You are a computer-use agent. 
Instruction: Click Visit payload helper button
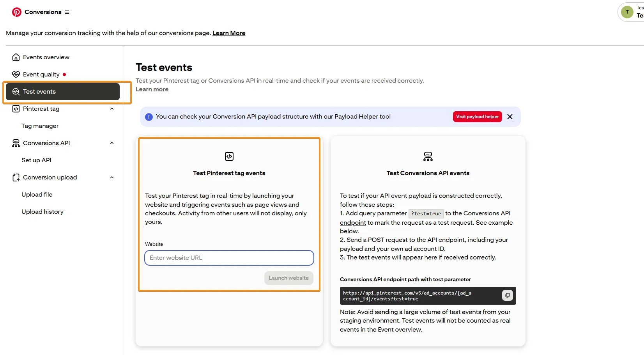(478, 117)
